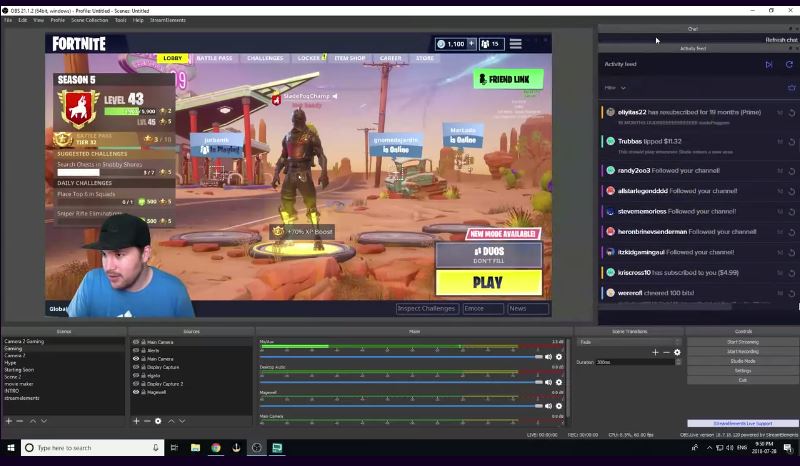Open source properties gear in Sources panel

(158, 421)
